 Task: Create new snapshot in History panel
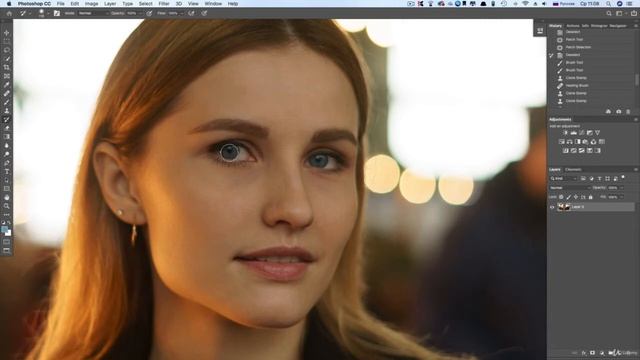point(618,111)
